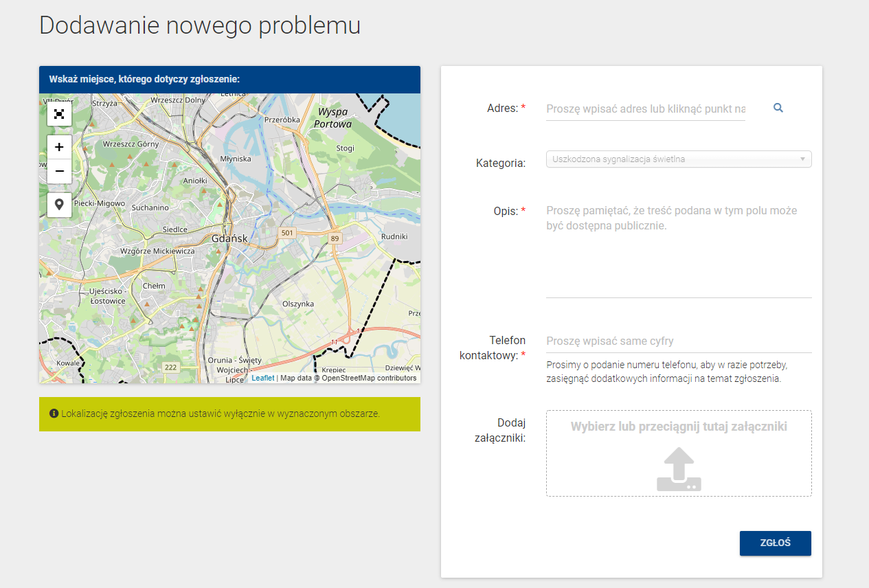Click the map header 'Wskaż miejsce' text
Screen dimensions: 869x588
[144, 80]
